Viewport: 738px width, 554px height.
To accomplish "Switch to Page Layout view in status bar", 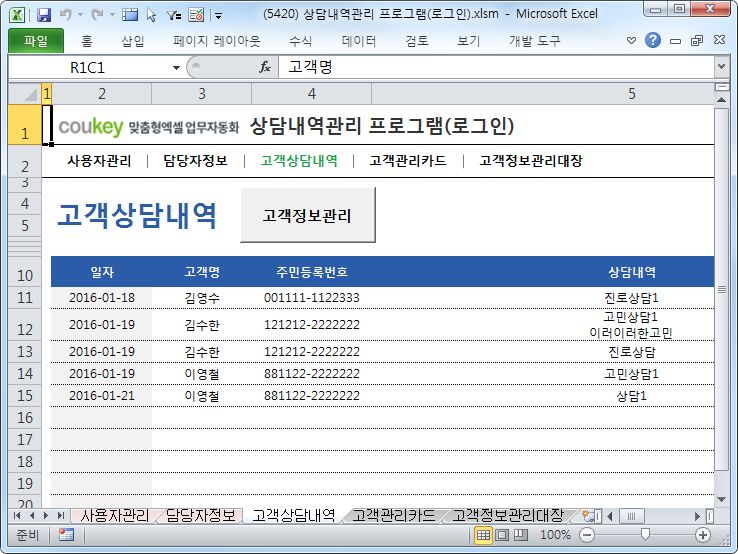I will (502, 535).
